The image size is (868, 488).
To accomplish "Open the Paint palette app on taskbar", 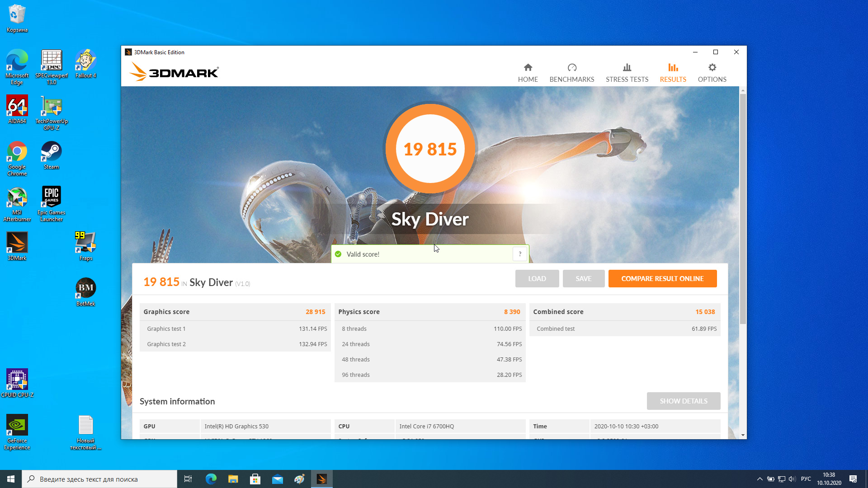I will [300, 479].
